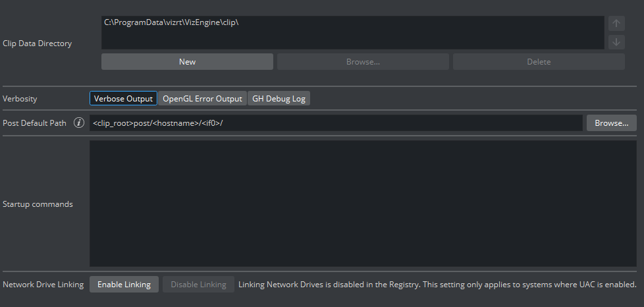
Task: Turn on GH Debug Log
Action: (279, 99)
